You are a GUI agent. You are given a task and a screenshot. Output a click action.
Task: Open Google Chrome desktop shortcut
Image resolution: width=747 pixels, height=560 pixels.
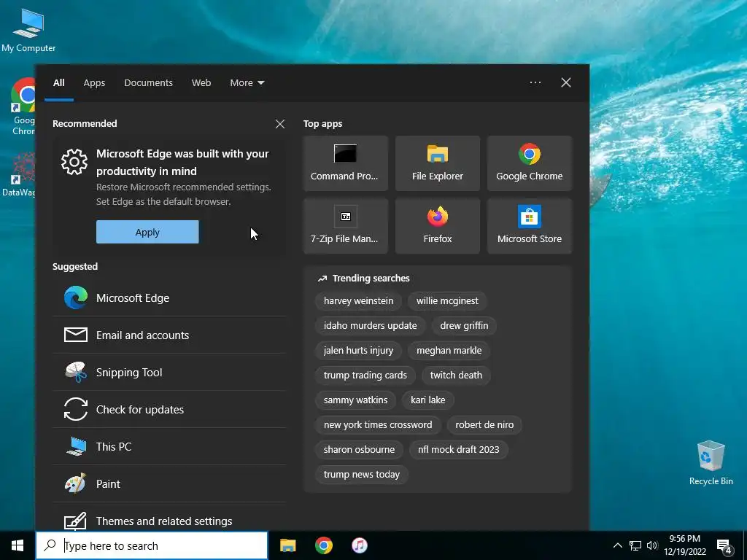click(23, 106)
